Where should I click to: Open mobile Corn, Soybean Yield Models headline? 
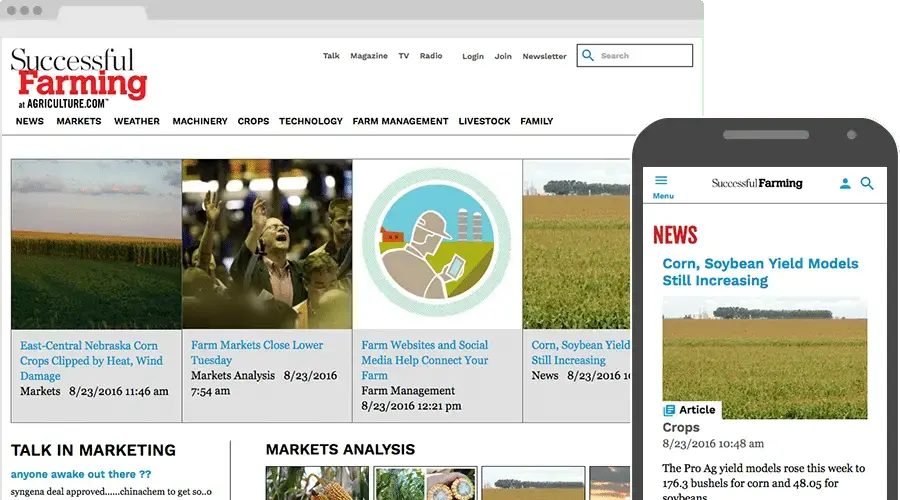pos(760,272)
